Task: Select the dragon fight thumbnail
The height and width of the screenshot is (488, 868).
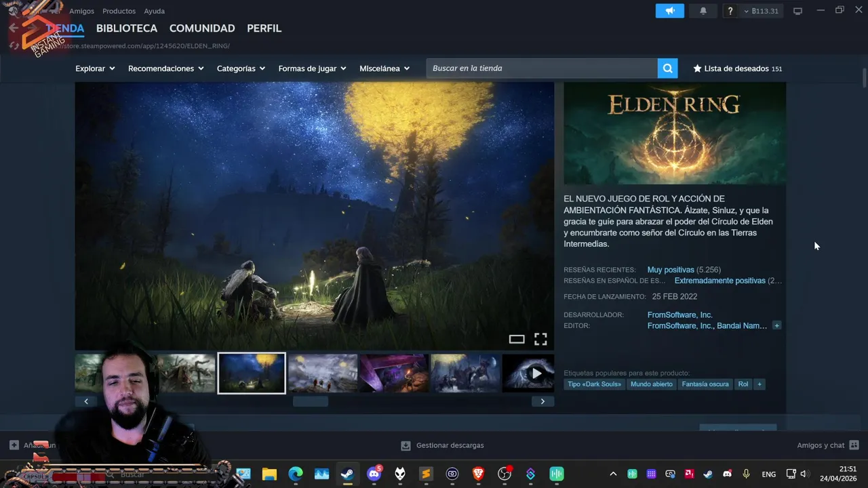Action: (x=186, y=373)
